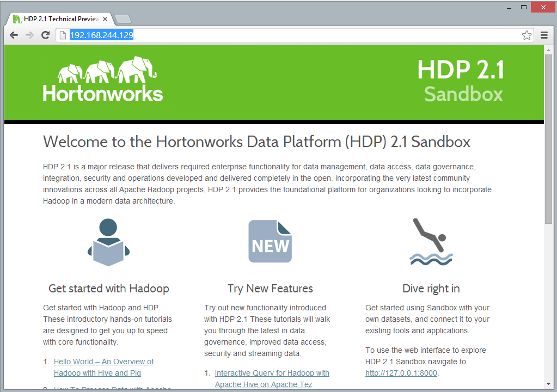557x392 pixels.
Task: Bookmark this page with the star icon
Action: (x=527, y=35)
